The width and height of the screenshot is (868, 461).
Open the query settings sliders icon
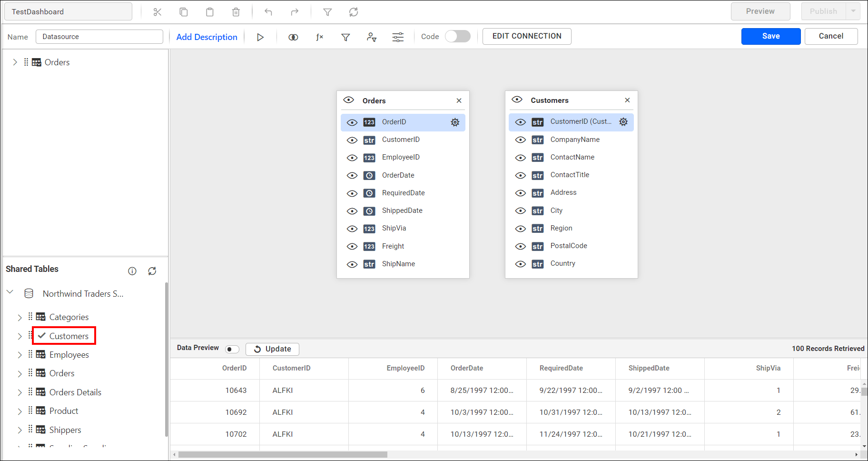(x=398, y=37)
